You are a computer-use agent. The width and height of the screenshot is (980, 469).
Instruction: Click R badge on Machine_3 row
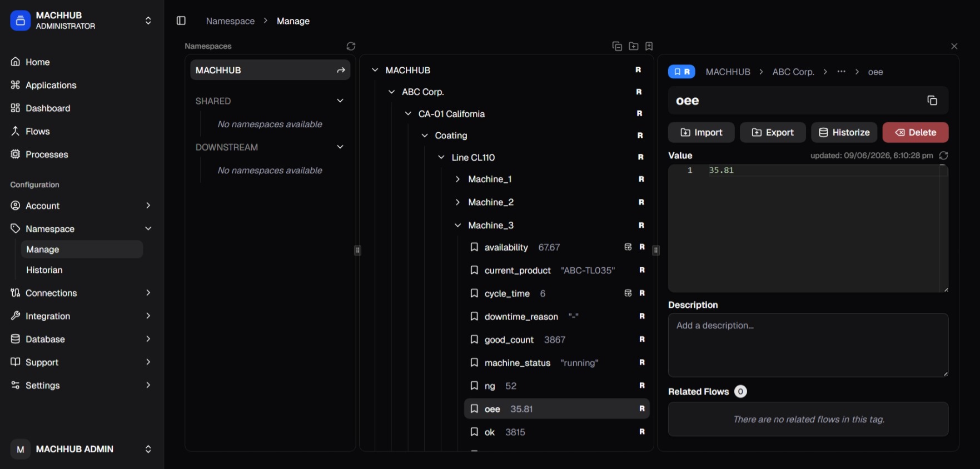point(641,225)
